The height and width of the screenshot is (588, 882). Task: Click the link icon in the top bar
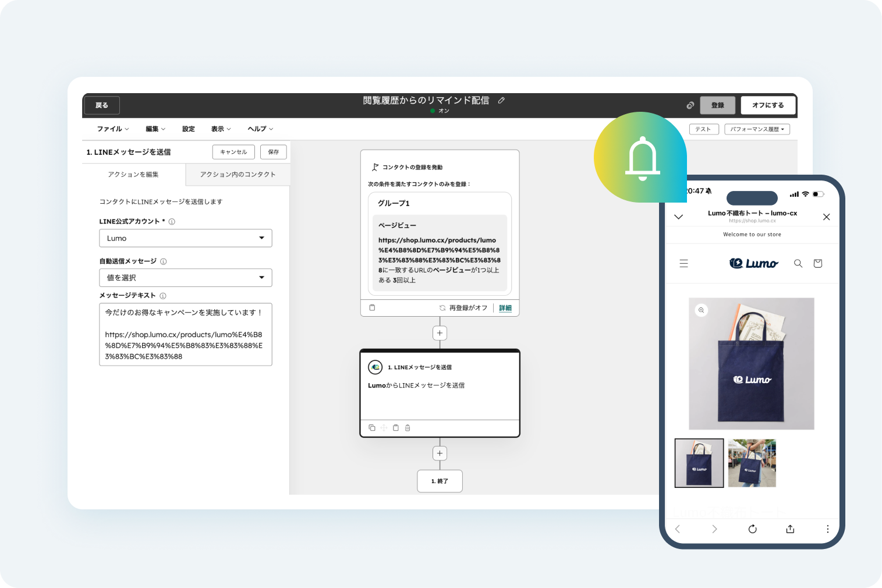pyautogui.click(x=690, y=105)
